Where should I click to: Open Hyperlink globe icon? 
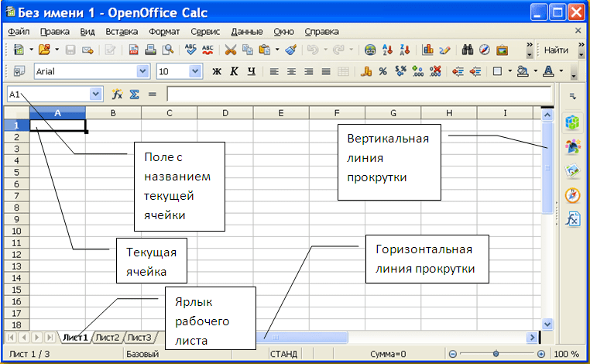370,50
